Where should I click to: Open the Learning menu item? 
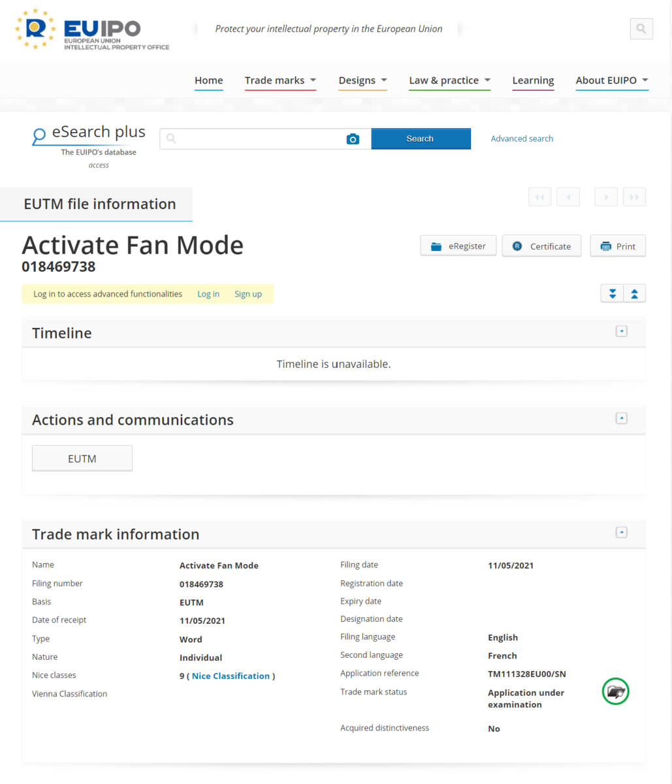pos(533,80)
